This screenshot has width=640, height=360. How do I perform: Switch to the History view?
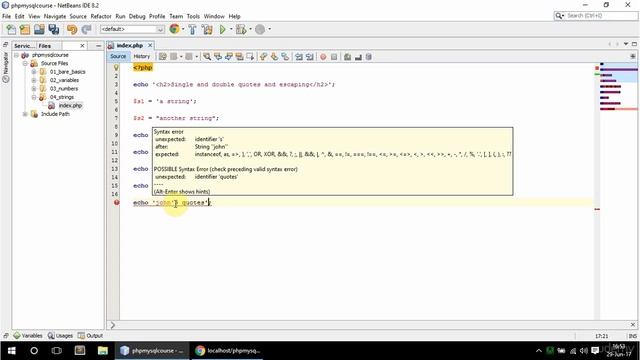point(142,56)
